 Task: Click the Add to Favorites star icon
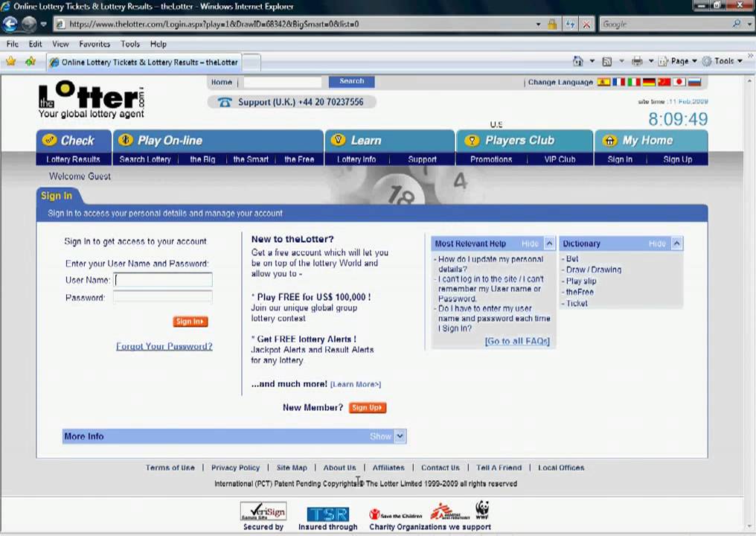pyautogui.click(x=31, y=61)
